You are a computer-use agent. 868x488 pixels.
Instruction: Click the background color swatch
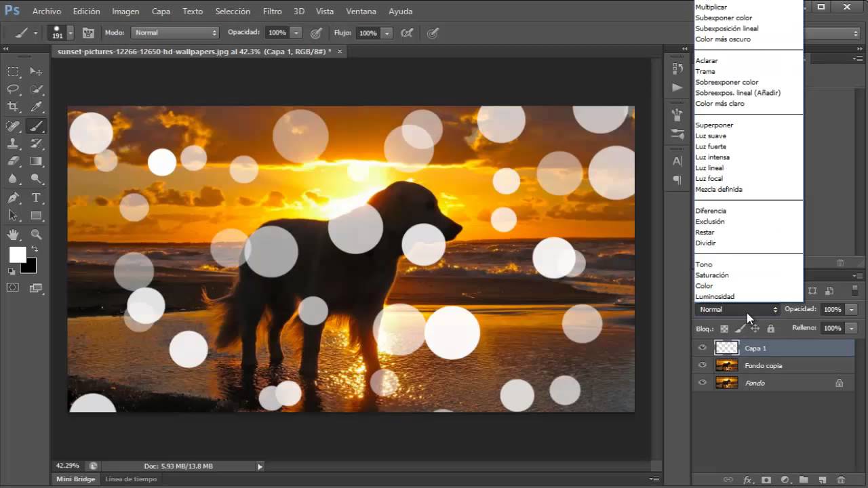[x=28, y=266]
